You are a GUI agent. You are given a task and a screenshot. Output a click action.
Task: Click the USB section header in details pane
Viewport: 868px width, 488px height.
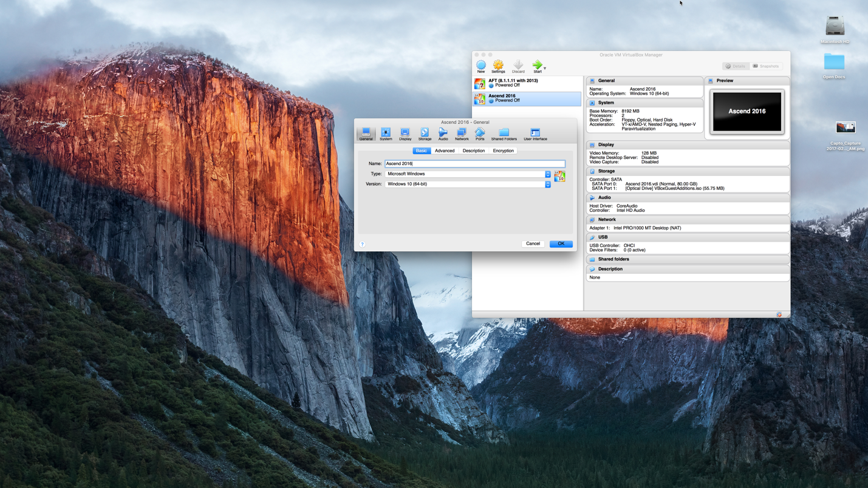tap(688, 237)
